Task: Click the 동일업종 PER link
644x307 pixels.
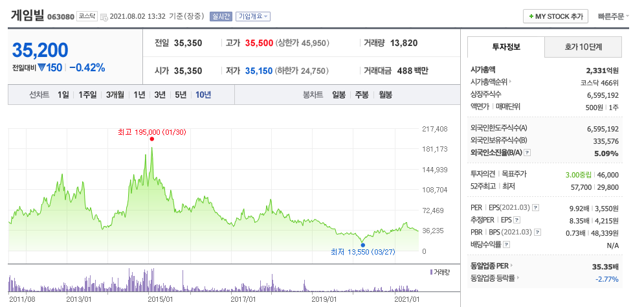Action: 489,266
